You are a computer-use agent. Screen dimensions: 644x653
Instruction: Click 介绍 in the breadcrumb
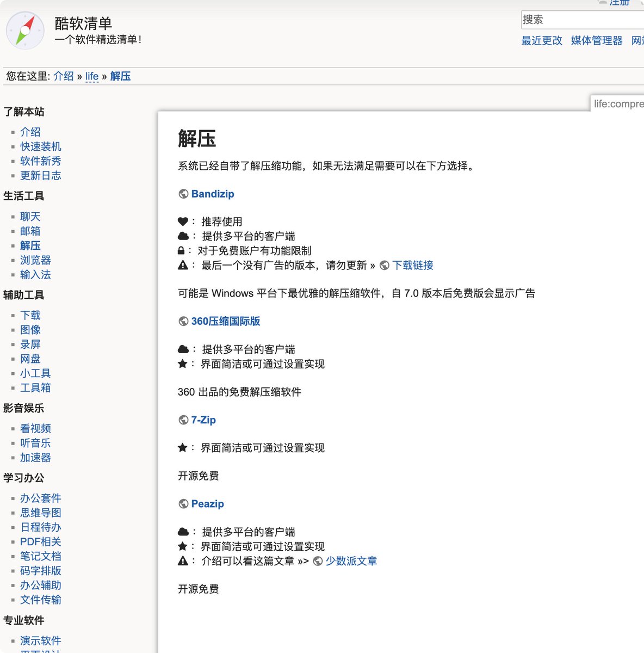tap(64, 76)
